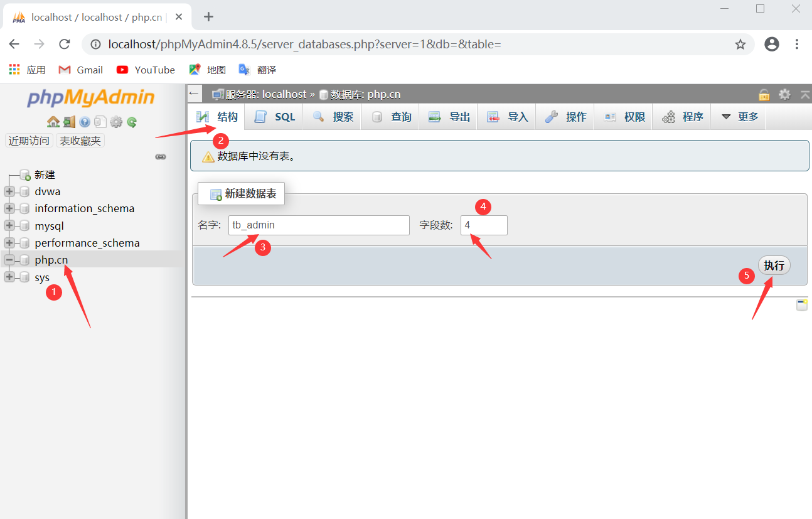This screenshot has height=519, width=812.
Task: Click the YouTube bookmark shortcut
Action: pyautogui.click(x=145, y=70)
